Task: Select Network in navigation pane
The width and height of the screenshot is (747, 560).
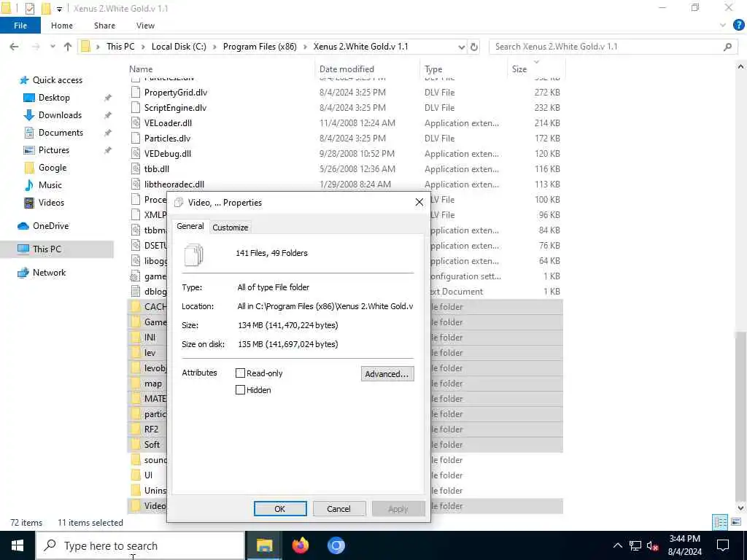Action: coord(49,273)
